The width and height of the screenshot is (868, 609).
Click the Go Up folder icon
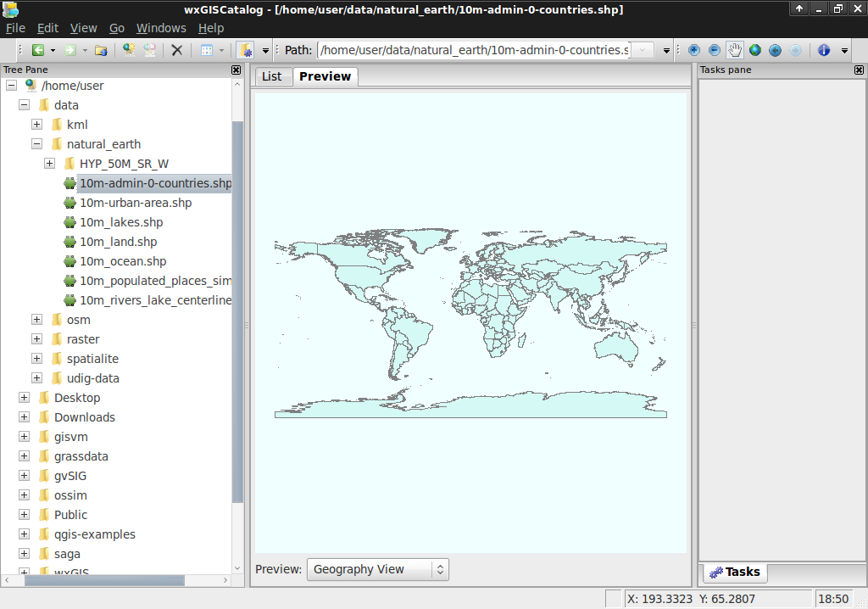click(100, 49)
